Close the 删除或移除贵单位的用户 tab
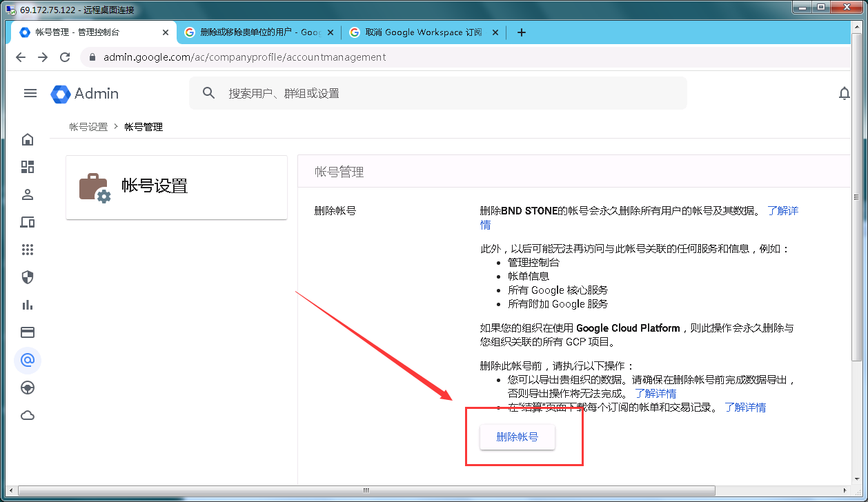This screenshot has width=868, height=502. pyautogui.click(x=329, y=32)
